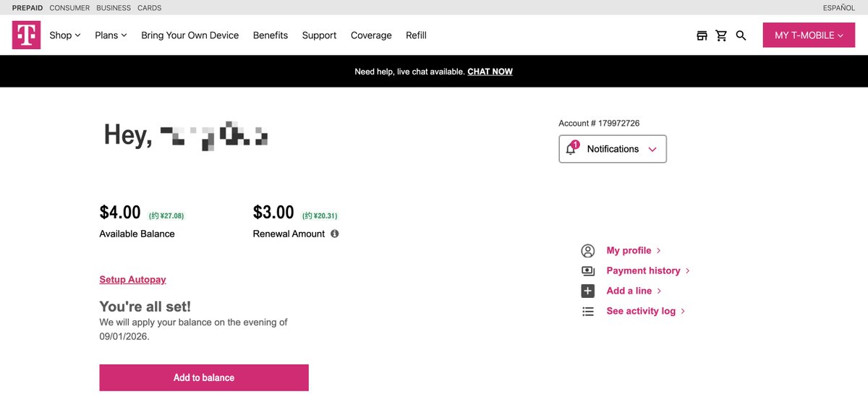Click the You're all set! heading
Image resolution: width=868 pixels, height=410 pixels.
pyautogui.click(x=145, y=307)
